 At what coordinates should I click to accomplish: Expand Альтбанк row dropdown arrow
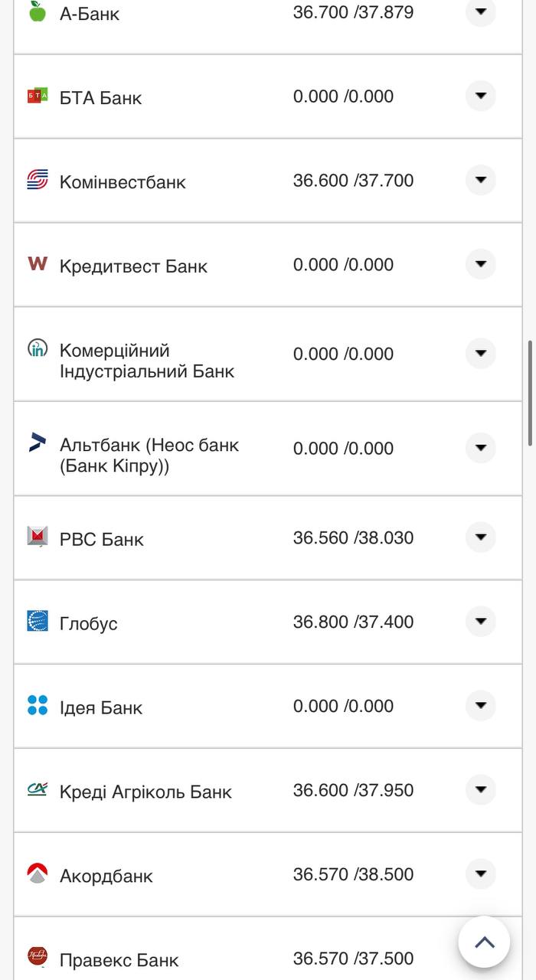[481, 448]
